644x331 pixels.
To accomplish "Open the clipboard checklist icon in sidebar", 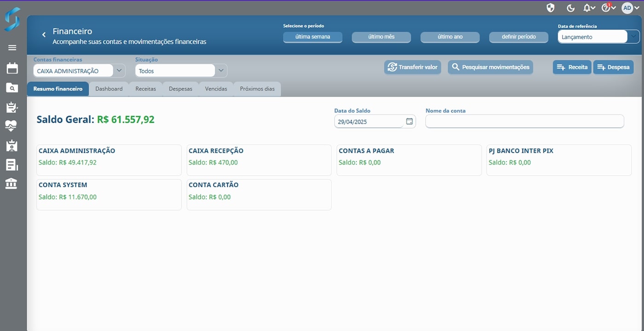I will pyautogui.click(x=12, y=107).
